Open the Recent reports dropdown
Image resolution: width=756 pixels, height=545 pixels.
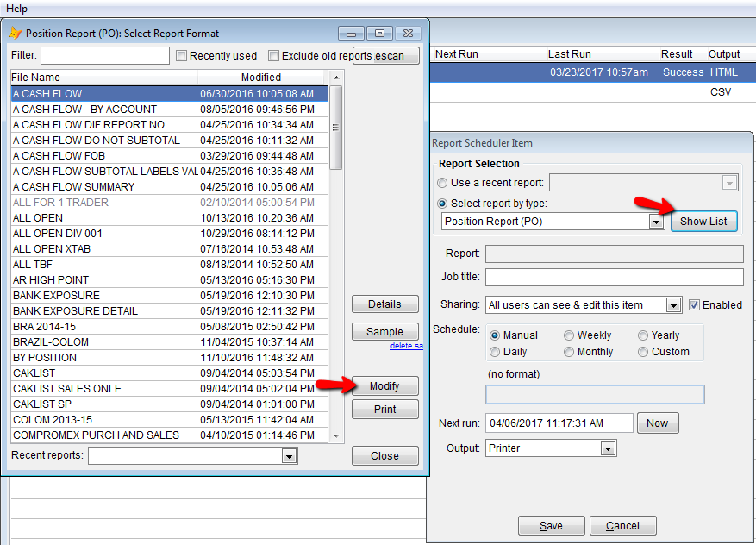[290, 456]
